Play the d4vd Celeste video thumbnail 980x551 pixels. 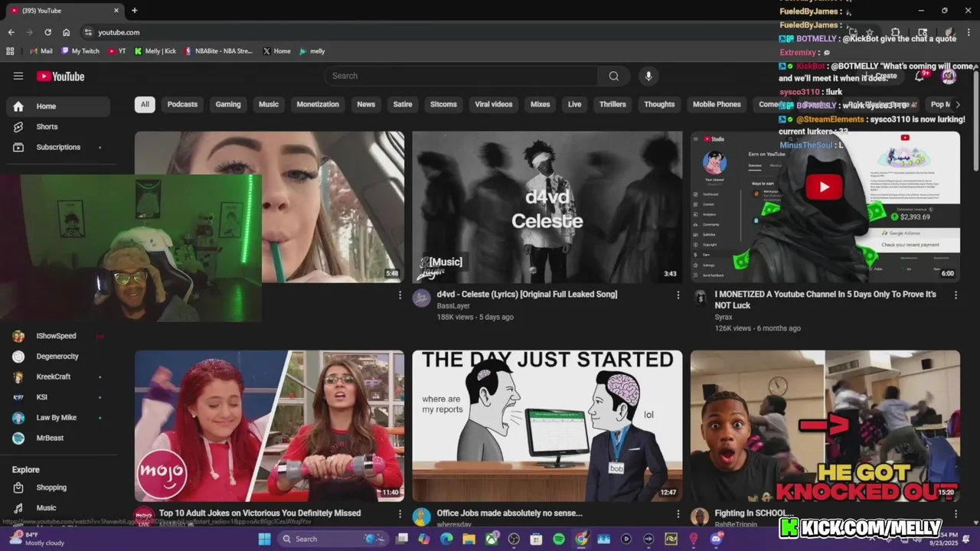coord(547,207)
